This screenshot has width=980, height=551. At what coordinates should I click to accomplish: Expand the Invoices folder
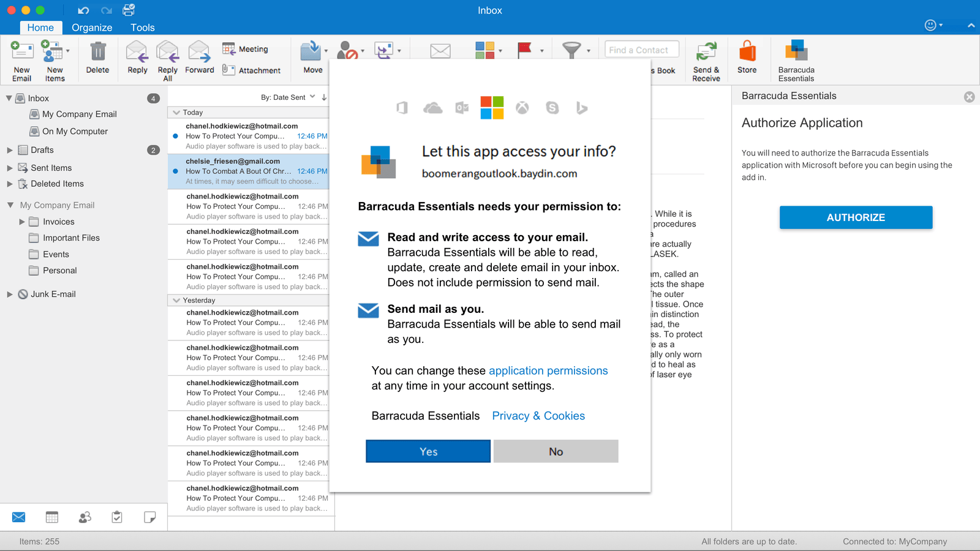click(22, 222)
